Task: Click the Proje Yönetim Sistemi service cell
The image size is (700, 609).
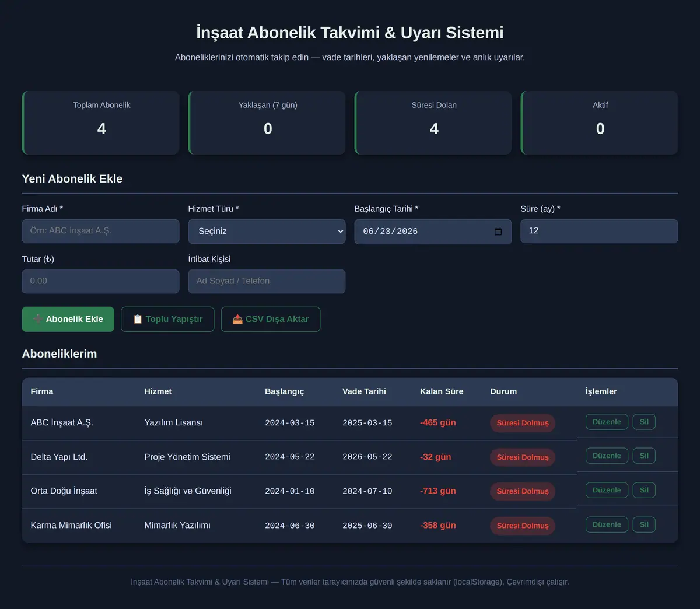Action: click(187, 457)
